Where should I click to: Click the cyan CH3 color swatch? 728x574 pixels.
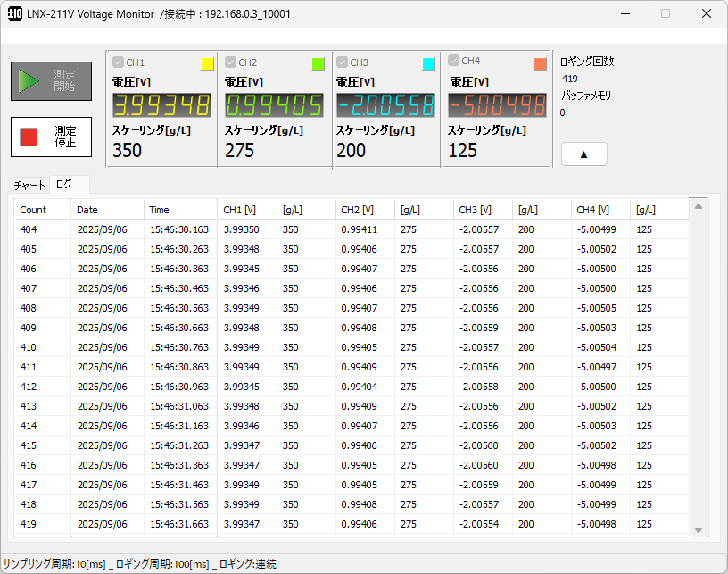(x=429, y=64)
